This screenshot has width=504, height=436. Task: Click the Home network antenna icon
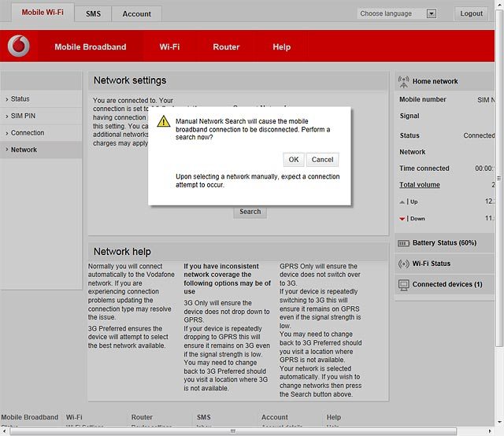tap(403, 81)
